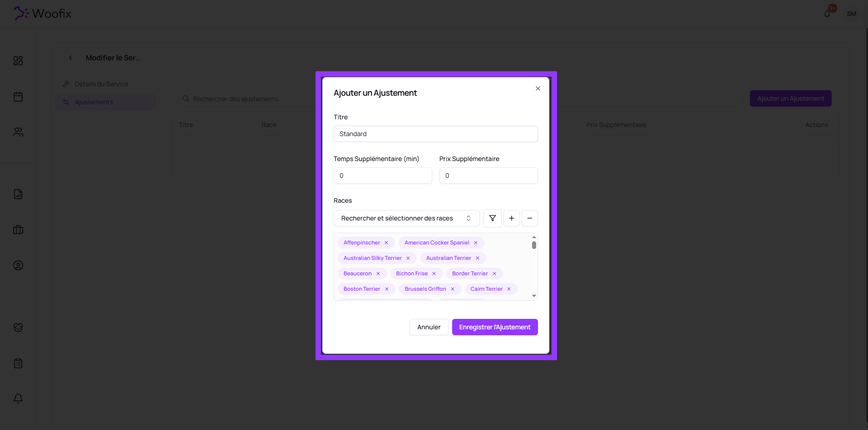The height and width of the screenshot is (430, 868).
Task: Click the minus icon to remove races
Action: [529, 218]
